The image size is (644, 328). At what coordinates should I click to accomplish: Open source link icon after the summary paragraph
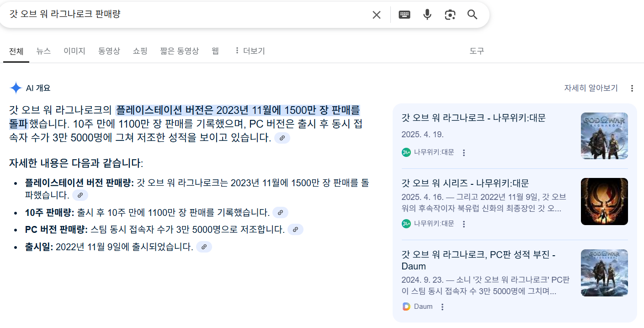(282, 138)
